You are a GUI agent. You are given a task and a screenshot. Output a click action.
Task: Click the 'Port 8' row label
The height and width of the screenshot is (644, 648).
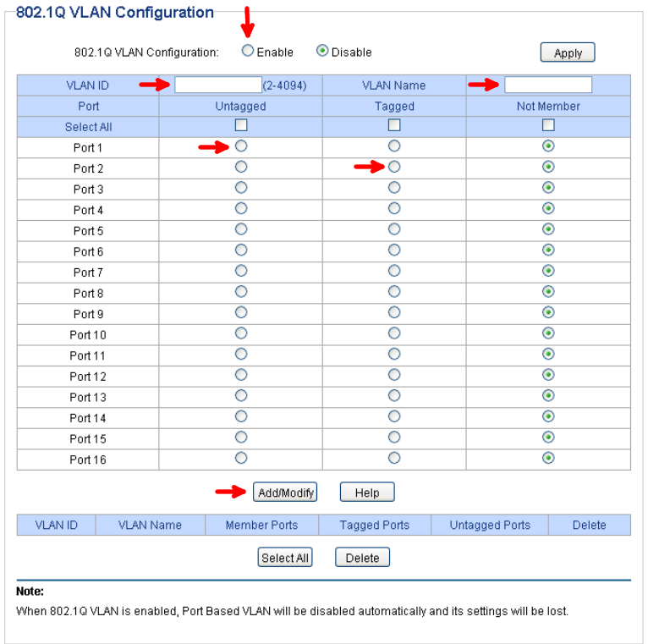click(x=88, y=293)
